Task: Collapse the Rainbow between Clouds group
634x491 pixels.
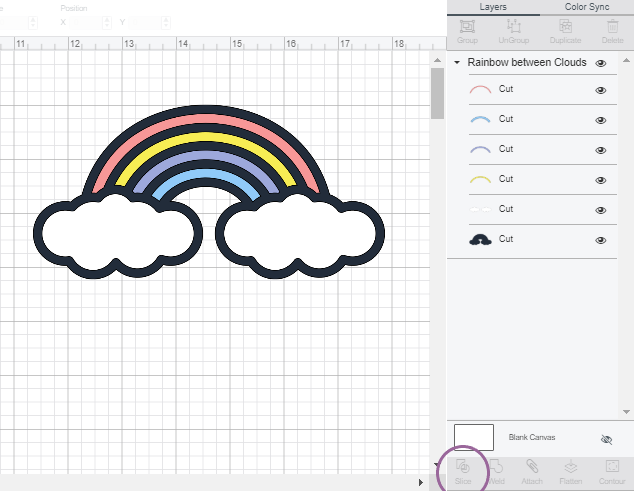Action: (x=457, y=62)
